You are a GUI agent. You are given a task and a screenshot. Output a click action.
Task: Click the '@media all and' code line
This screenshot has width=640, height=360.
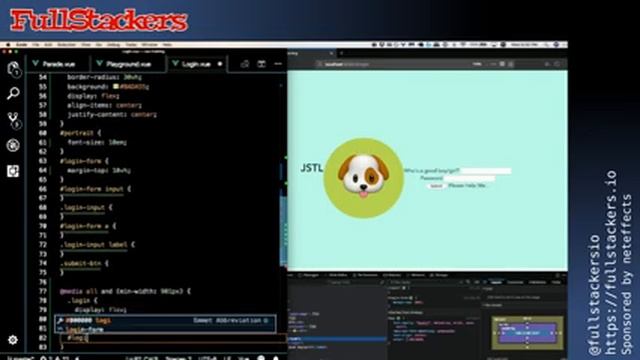coord(125,291)
